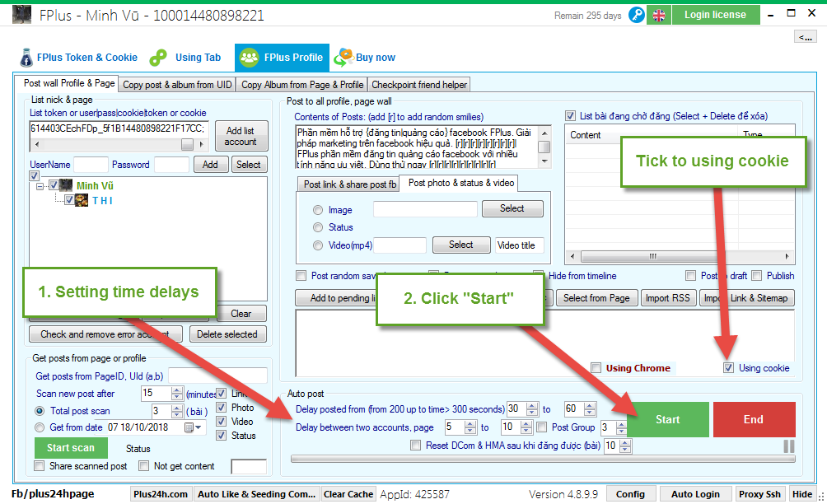Click the UserName input field
The width and height of the screenshot is (827, 504).
click(91, 165)
